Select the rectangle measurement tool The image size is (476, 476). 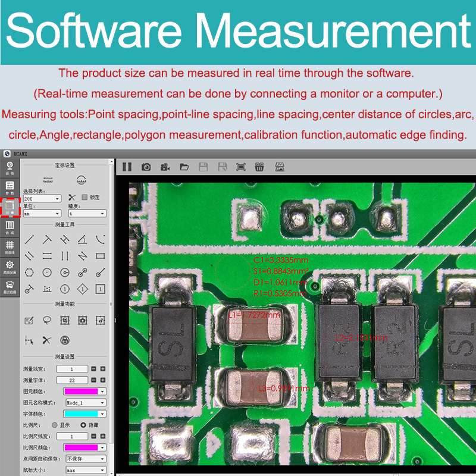coord(100,256)
